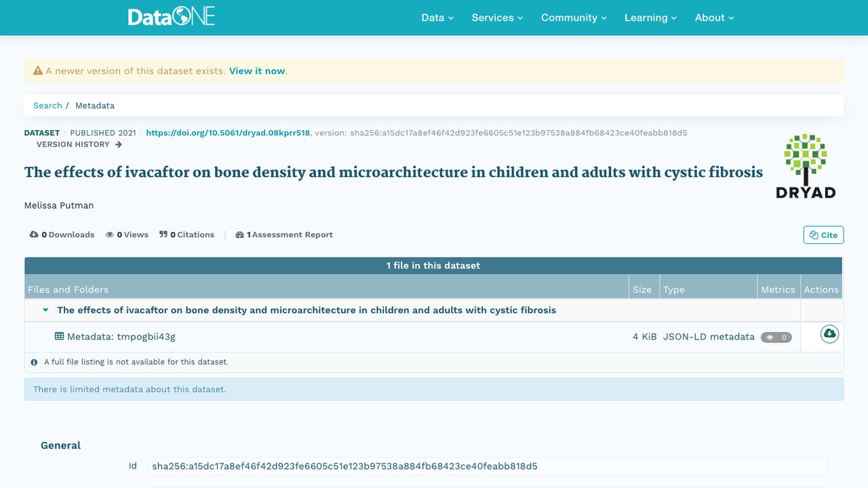The image size is (868, 488).
Task: Click the 4 KiB size cell
Action: coord(645,336)
